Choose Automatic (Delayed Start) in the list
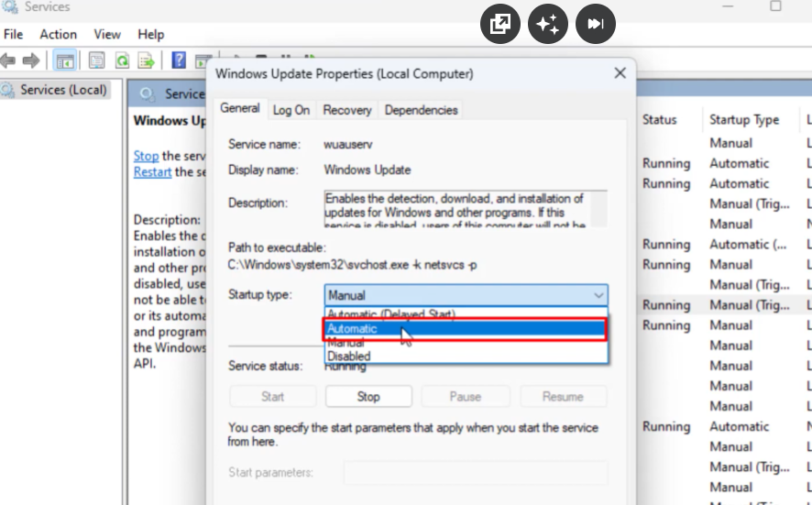Screen dimensions: 812x505 (465, 313)
